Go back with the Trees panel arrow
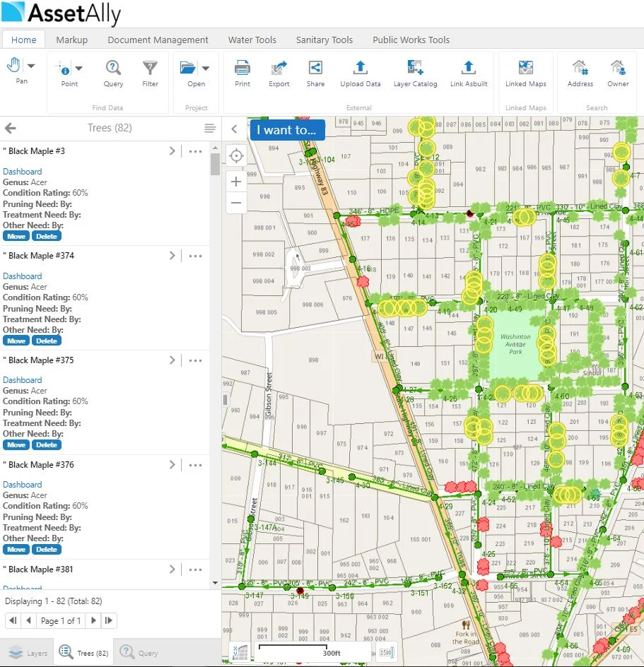 click(11, 128)
